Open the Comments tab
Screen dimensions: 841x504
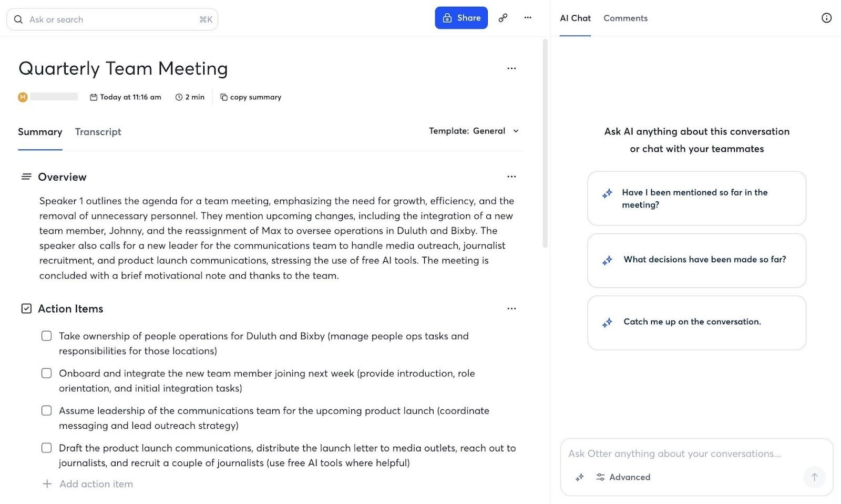625,18
